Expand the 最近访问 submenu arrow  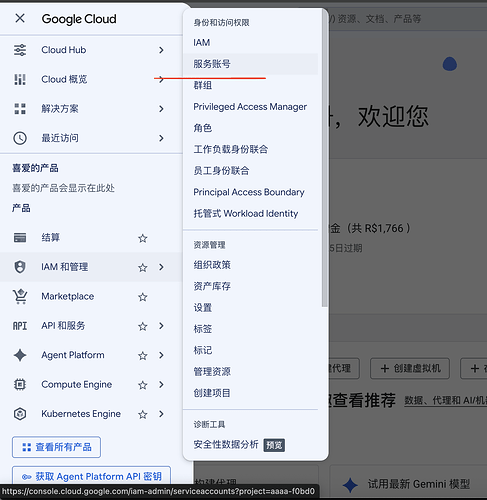tap(161, 138)
